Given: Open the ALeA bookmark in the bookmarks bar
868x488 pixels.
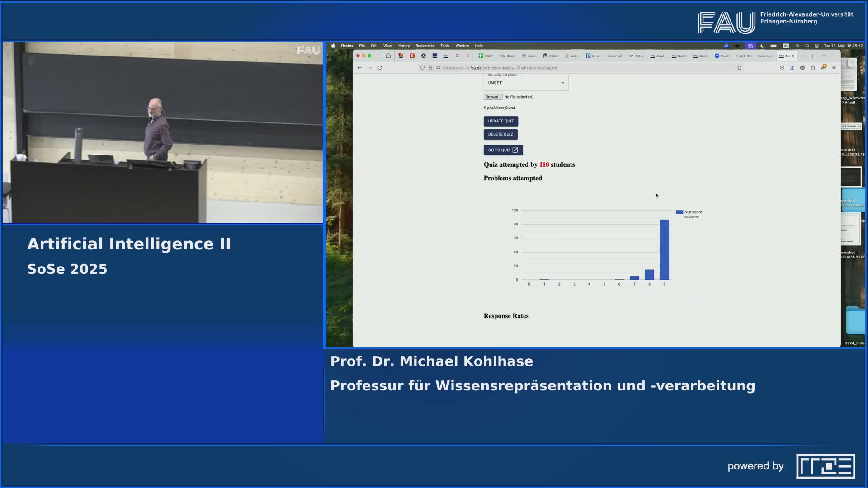Looking at the screenshot, I should (x=658, y=56).
